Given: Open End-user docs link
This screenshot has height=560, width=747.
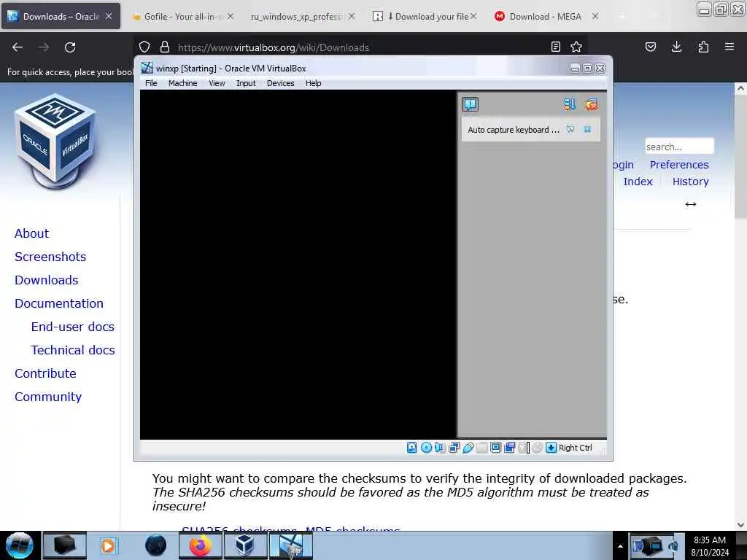Looking at the screenshot, I should click(72, 327).
